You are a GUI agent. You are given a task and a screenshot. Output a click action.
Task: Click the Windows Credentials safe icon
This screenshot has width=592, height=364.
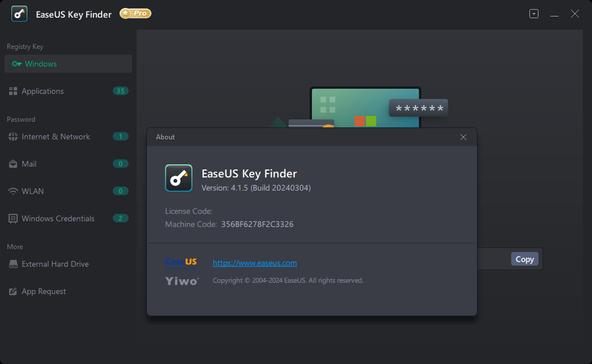13,219
